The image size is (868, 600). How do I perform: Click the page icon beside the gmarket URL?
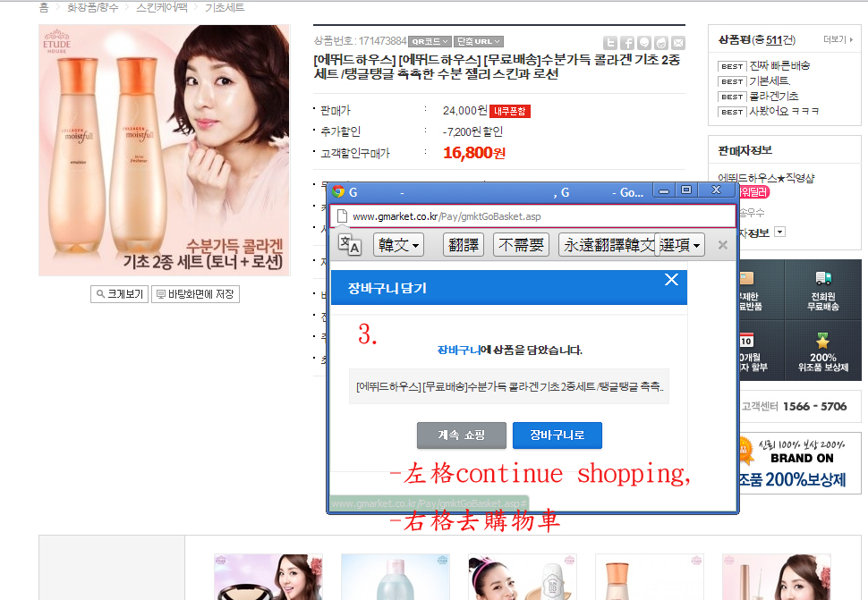[x=342, y=216]
